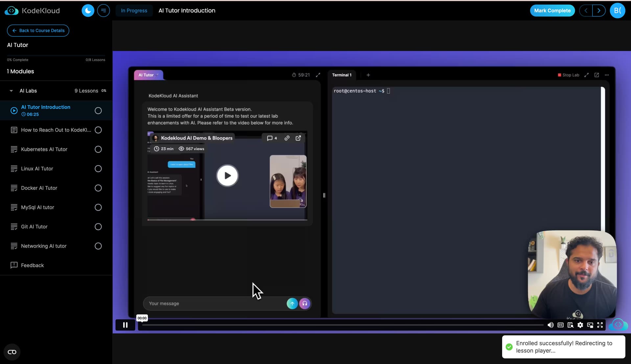Toggle completion circle for Docker AI Tutor
This screenshot has width=631, height=364.
[98, 188]
